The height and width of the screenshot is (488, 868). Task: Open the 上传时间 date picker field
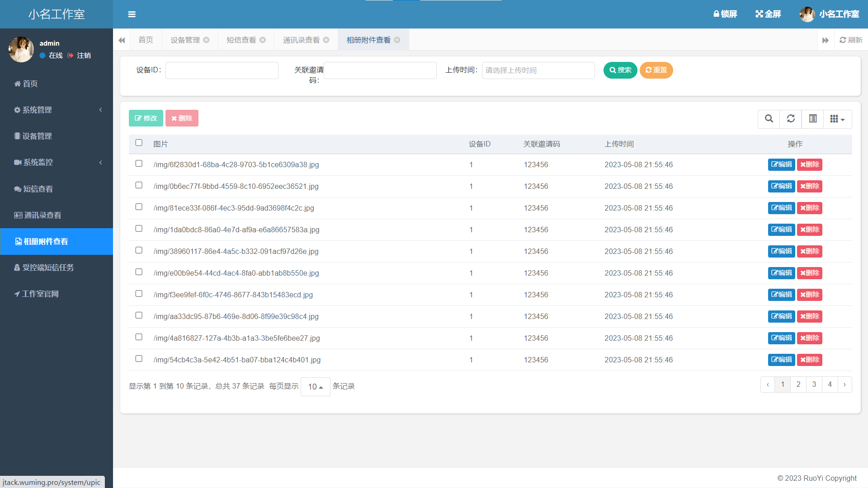[x=538, y=70]
